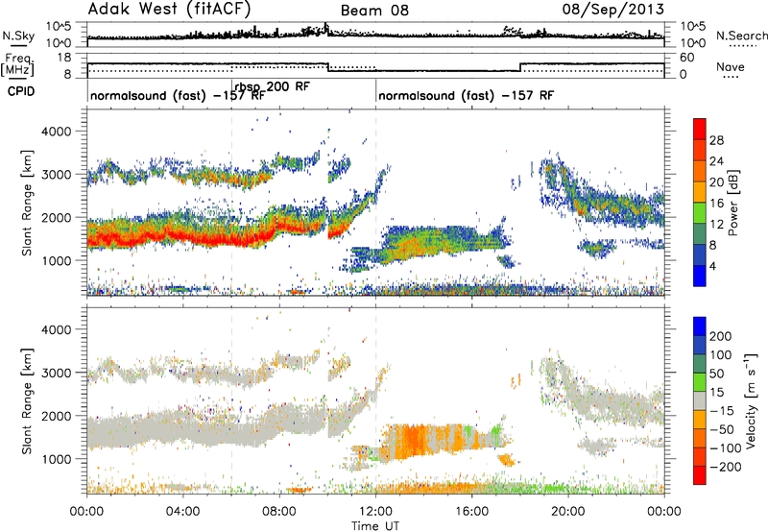Click the '4000' tick of the power panel

click(56, 132)
